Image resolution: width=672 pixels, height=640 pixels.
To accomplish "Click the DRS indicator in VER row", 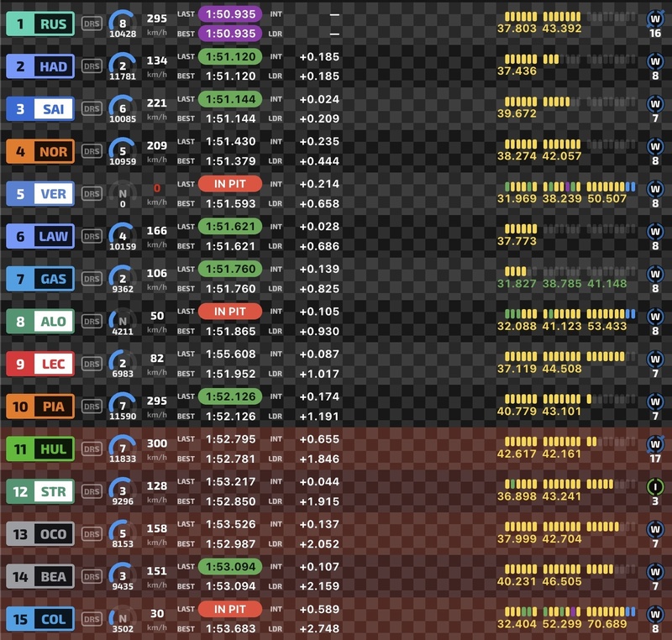I will [92, 194].
